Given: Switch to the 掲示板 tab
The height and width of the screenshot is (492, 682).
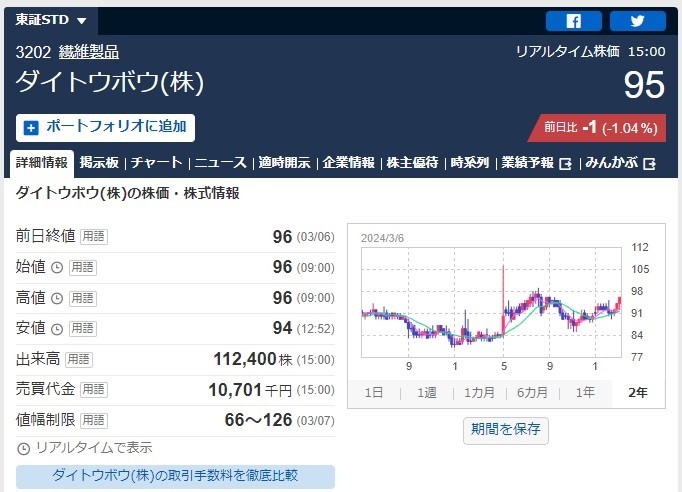Looking at the screenshot, I should [99, 163].
